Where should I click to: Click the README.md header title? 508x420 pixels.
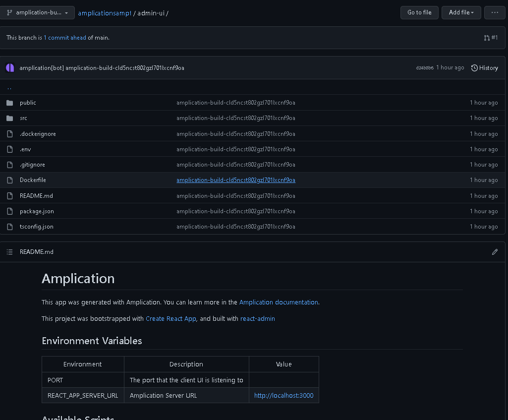(37, 252)
